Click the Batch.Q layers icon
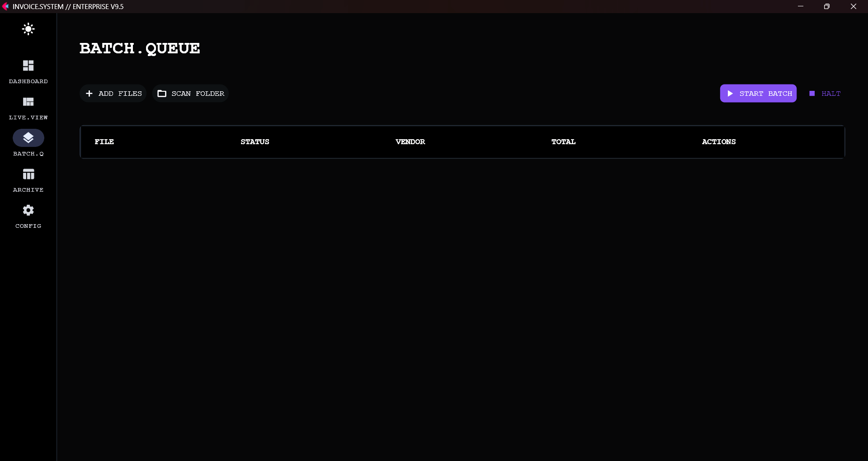 (28, 138)
